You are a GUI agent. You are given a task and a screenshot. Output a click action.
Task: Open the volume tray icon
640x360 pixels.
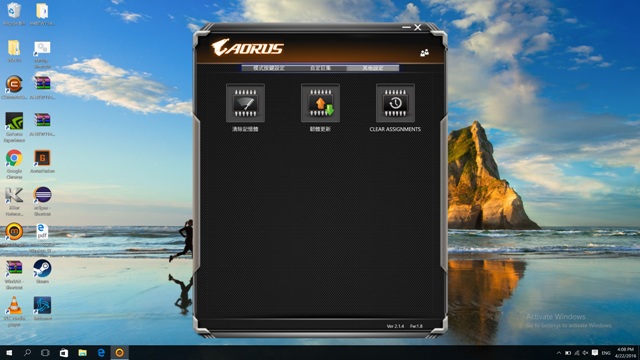585,353
